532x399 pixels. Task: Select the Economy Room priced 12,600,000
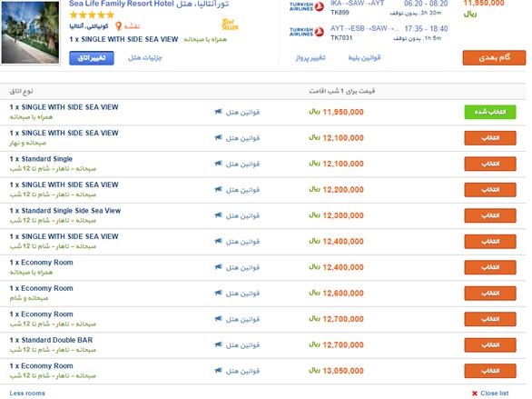click(490, 293)
